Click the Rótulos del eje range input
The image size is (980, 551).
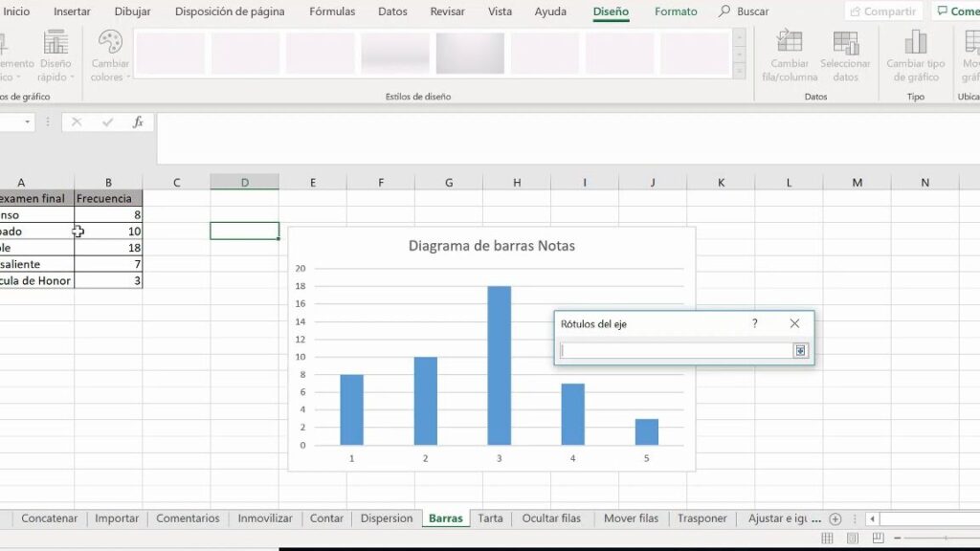click(x=676, y=351)
